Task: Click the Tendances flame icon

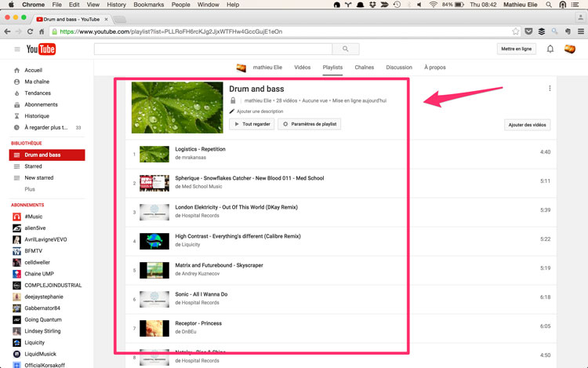Action: tap(16, 93)
